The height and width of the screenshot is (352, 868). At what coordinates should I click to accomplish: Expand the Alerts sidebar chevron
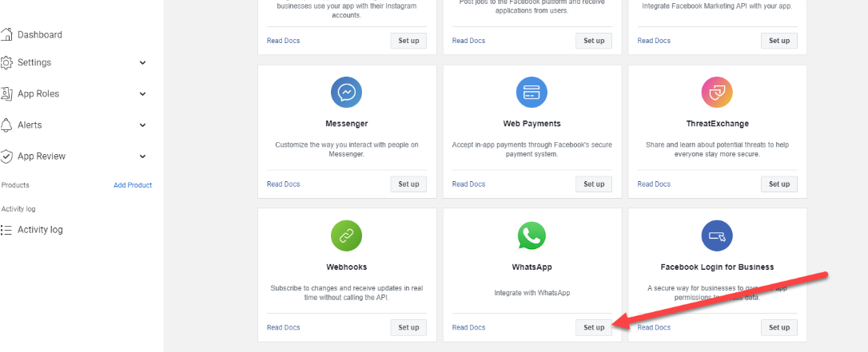pyautogui.click(x=143, y=125)
